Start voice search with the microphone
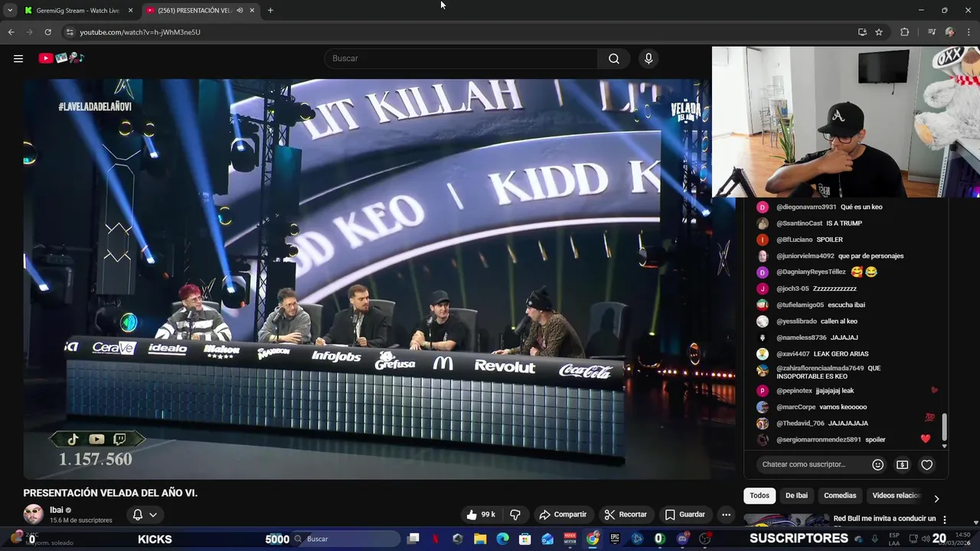This screenshot has width=980, height=551. pos(648,58)
